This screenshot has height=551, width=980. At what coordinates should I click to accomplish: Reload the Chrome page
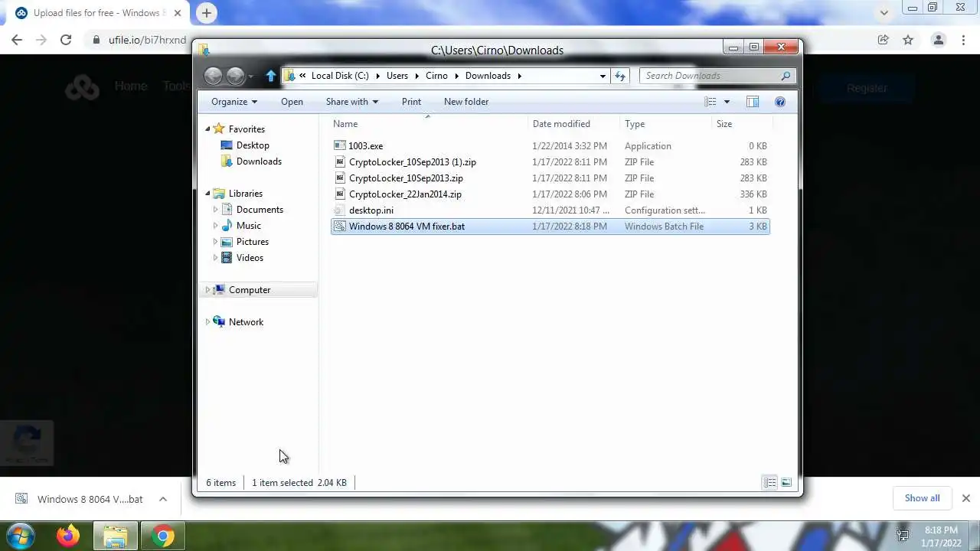tap(66, 40)
